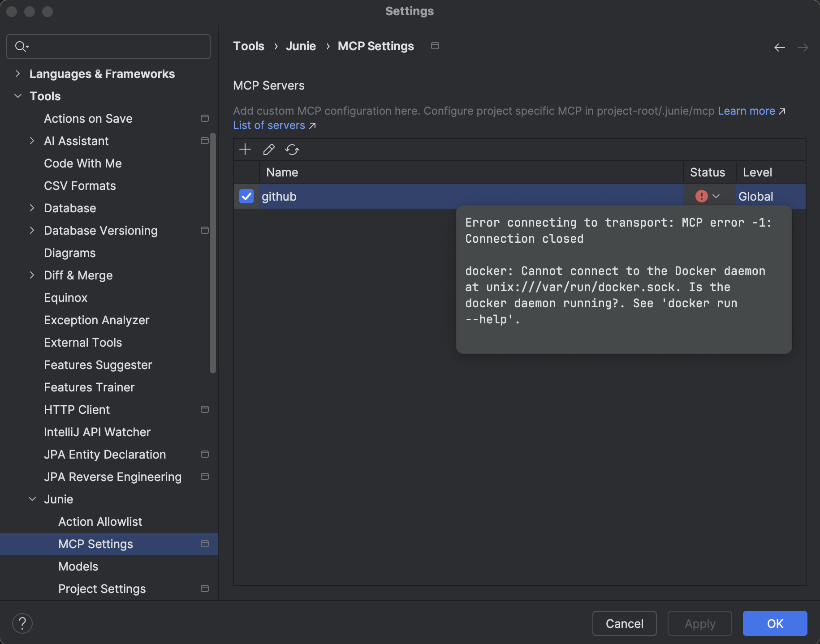Collapse the Tools section
820x644 pixels.
click(x=17, y=96)
